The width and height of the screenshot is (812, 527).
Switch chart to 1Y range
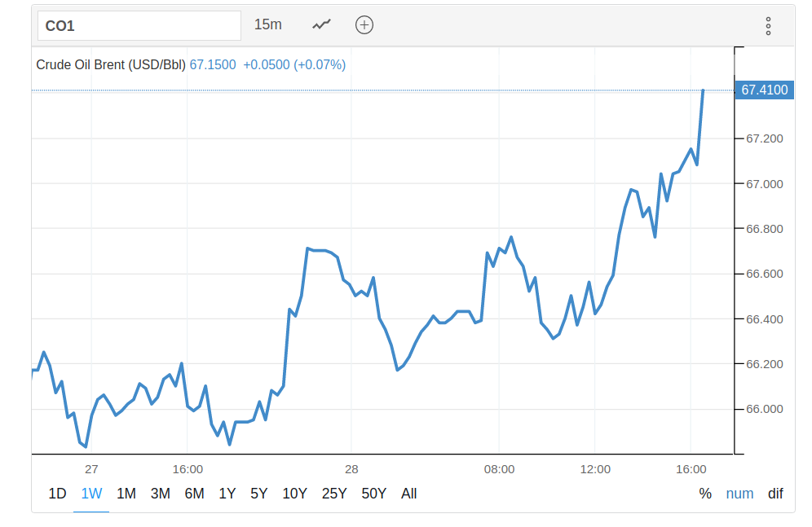coord(227,494)
